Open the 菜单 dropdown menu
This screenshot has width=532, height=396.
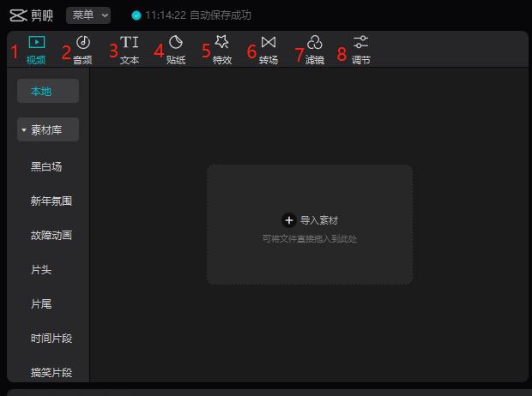88,15
